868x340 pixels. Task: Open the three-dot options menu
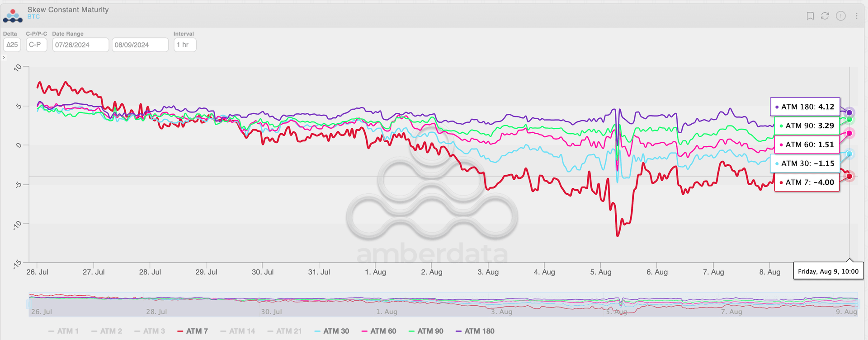coord(857,16)
